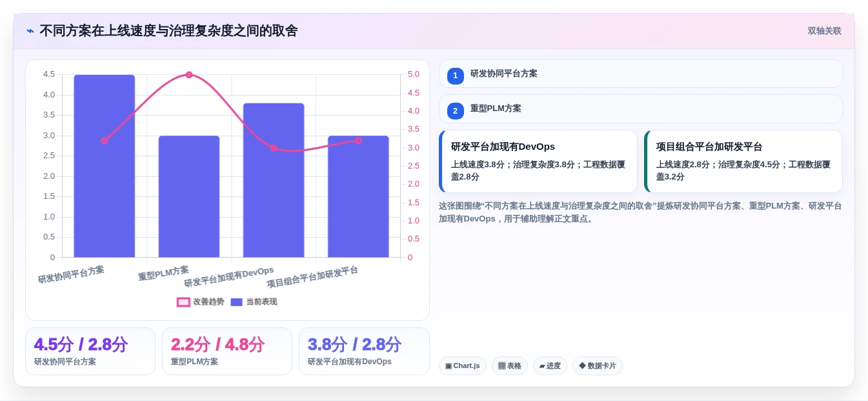
Task: Click the bar for 研发协同平台方案
Action: (105, 166)
